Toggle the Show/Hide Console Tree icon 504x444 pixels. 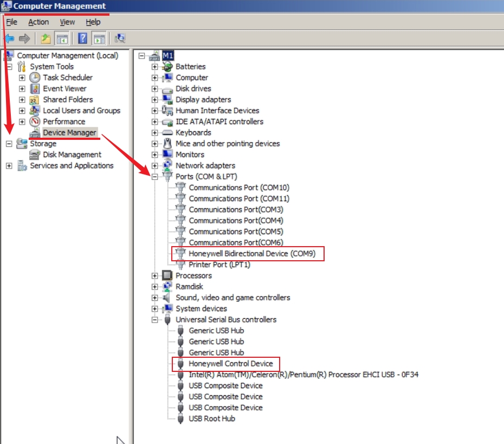62,38
